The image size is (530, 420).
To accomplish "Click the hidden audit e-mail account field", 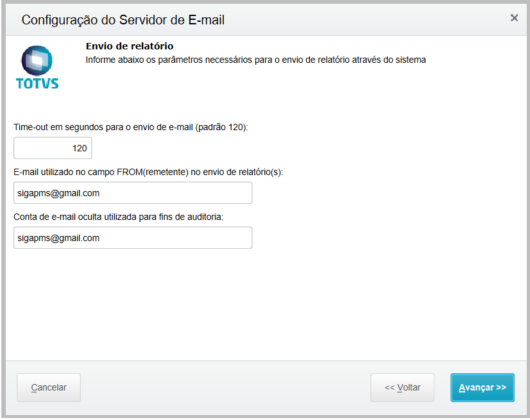I will (x=133, y=238).
